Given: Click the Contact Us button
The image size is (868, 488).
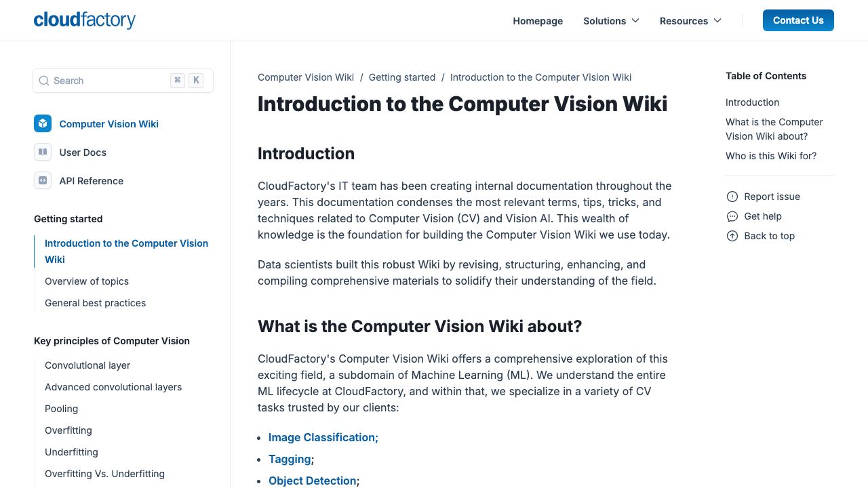Looking at the screenshot, I should click(798, 20).
